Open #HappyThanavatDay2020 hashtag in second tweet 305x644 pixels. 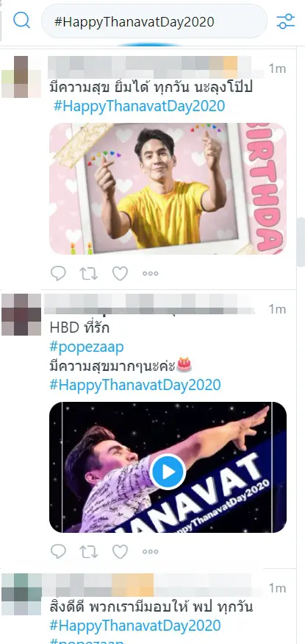click(135, 385)
